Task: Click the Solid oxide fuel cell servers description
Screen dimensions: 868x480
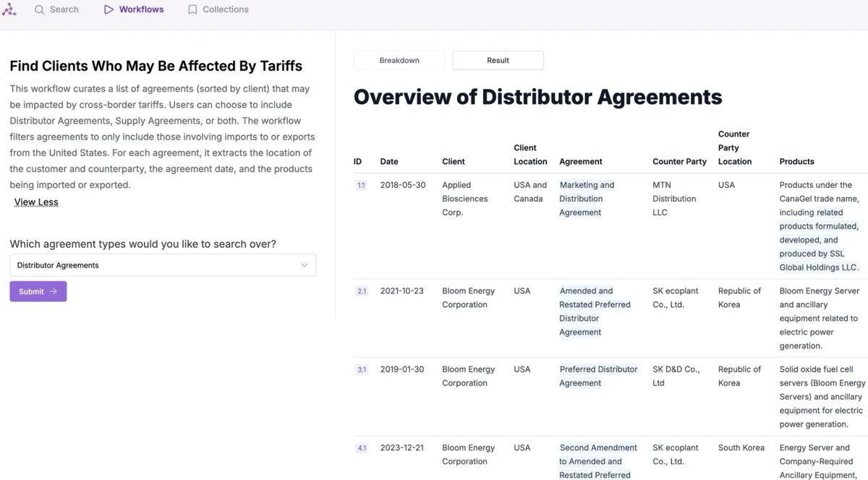Action: coord(822,397)
